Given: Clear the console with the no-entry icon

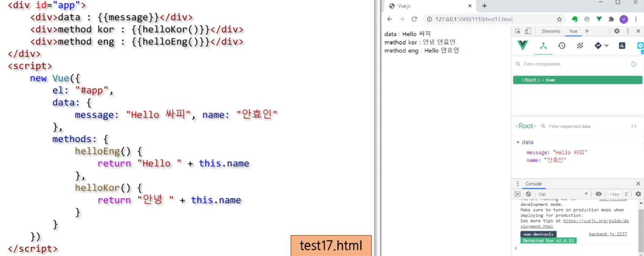Looking at the screenshot, I should (x=528, y=194).
